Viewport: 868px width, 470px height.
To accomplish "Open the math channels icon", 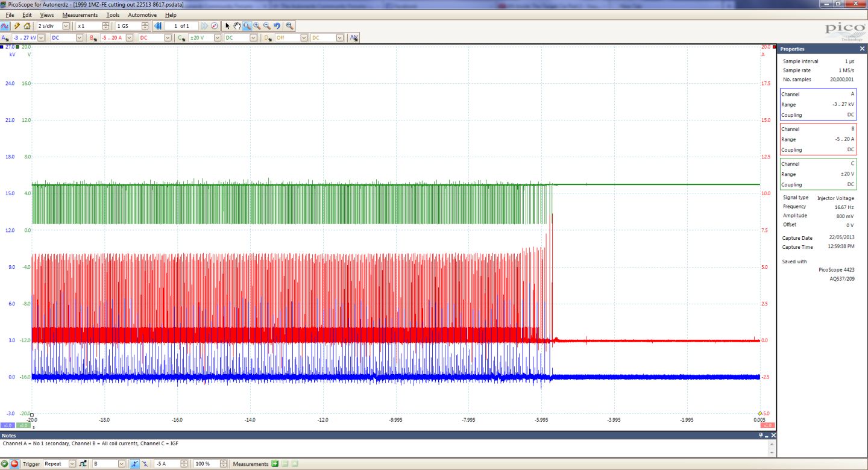I will [354, 37].
